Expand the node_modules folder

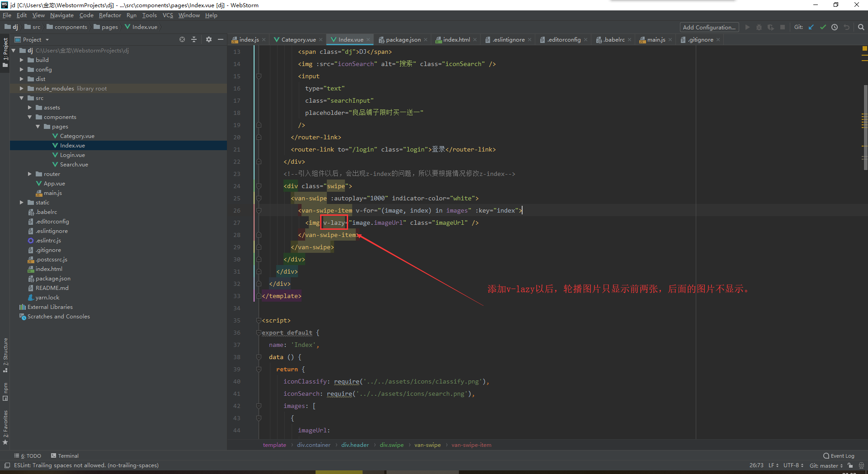[21, 88]
